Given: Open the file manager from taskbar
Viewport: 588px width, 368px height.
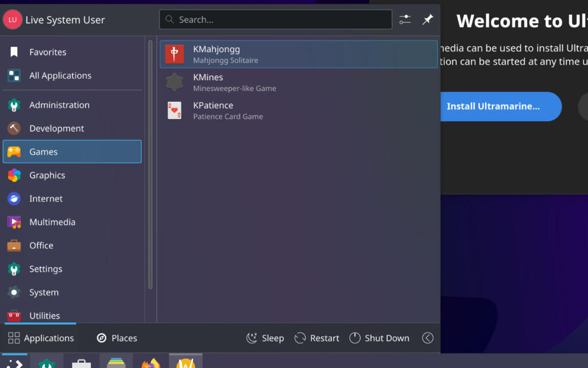Looking at the screenshot, I should point(116,361).
